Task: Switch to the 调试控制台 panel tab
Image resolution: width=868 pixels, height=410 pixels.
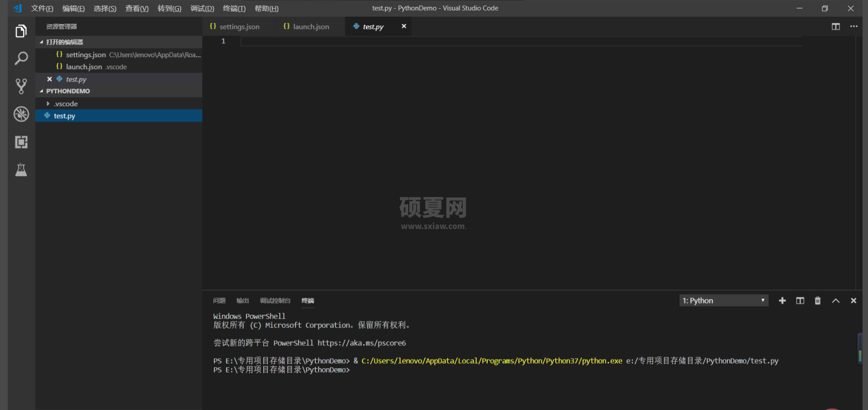Action: (x=275, y=301)
